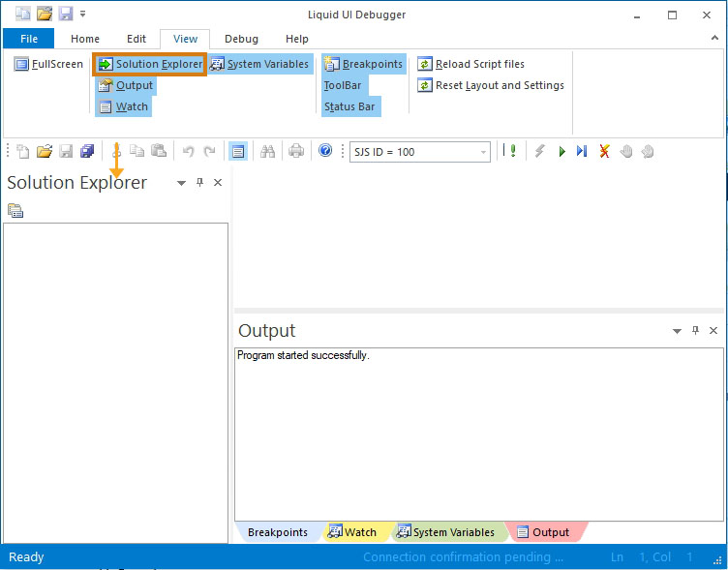The width and height of the screenshot is (728, 570).
Task: Click the green Run arrow icon
Action: 561,151
